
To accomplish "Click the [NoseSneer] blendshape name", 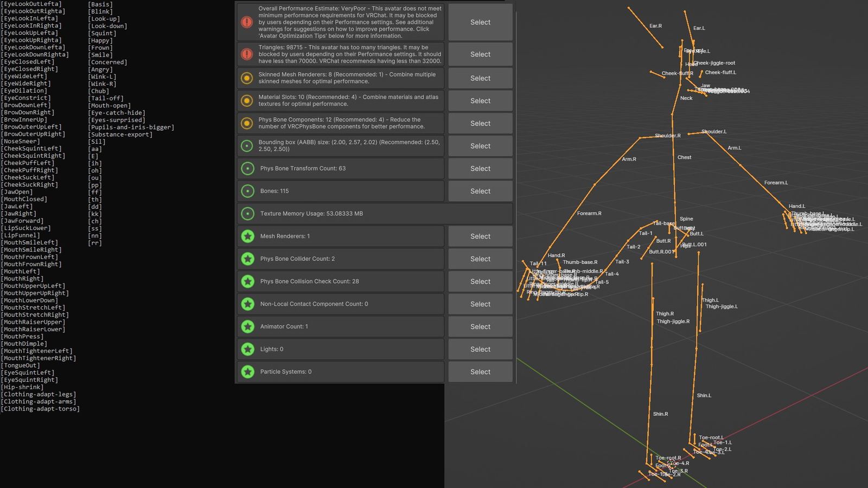I will (x=20, y=142).
